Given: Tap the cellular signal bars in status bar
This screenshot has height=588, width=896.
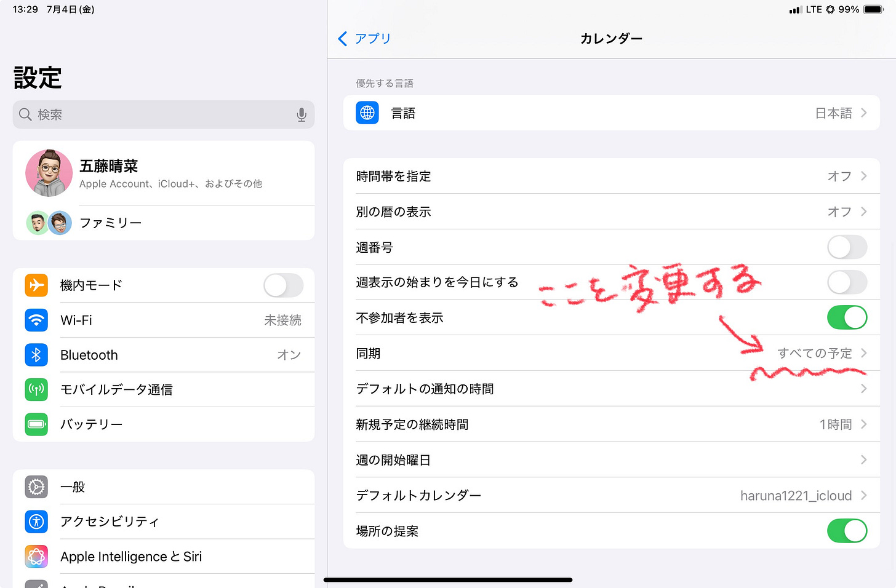Looking at the screenshot, I should point(796,10).
